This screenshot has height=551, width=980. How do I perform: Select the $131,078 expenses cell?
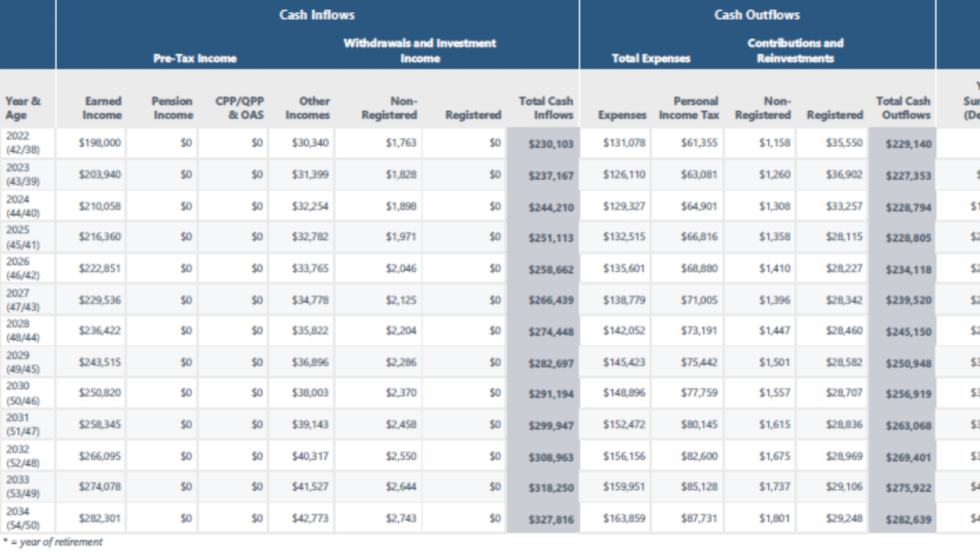(624, 143)
